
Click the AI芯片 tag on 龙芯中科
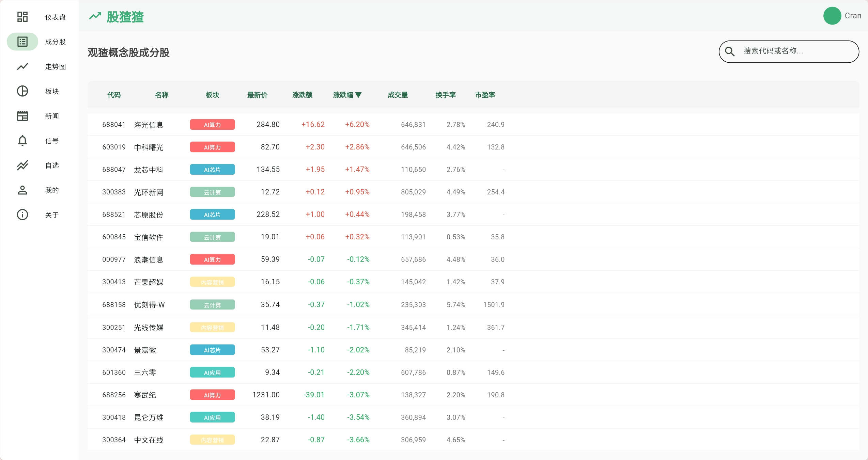coord(212,170)
